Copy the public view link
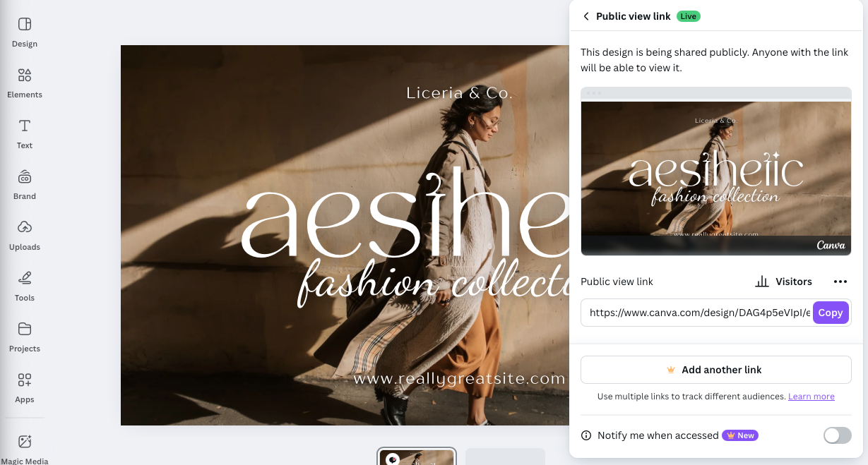This screenshot has height=465, width=868. pos(831,313)
